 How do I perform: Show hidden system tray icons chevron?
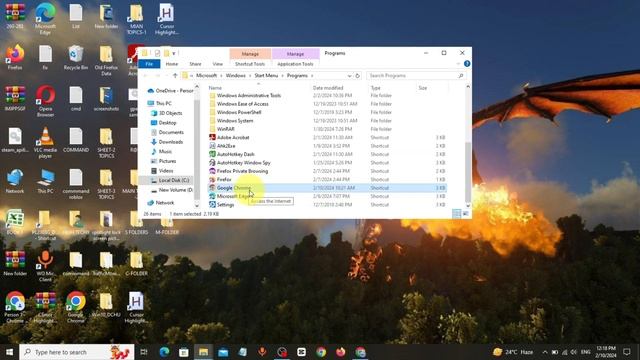(545, 352)
